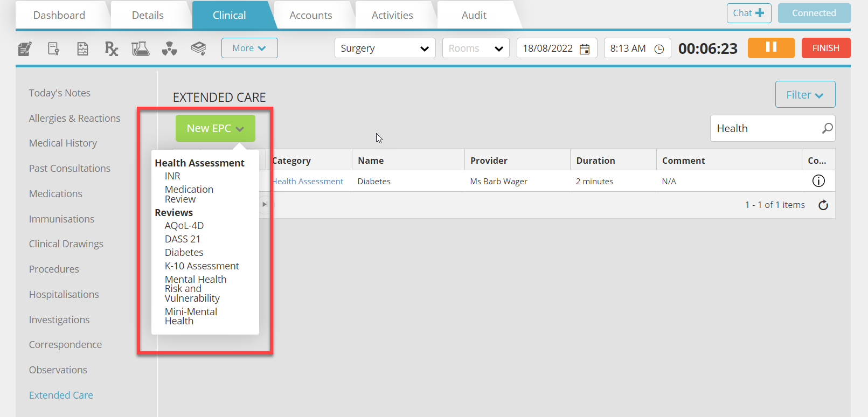Expand the More dropdown
The height and width of the screenshot is (417, 868).
coord(249,48)
